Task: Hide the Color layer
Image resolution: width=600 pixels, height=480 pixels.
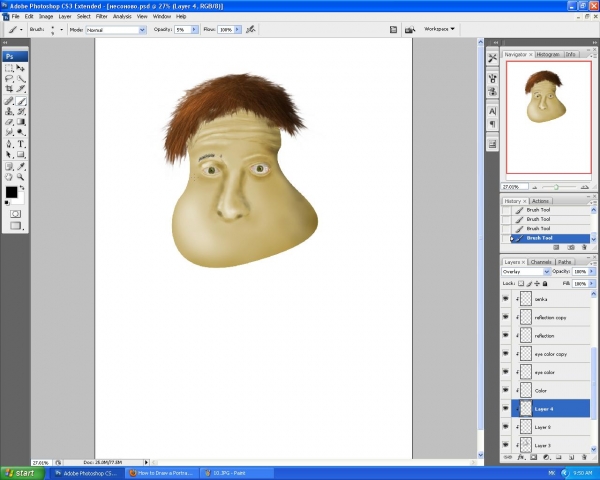Action: pyautogui.click(x=505, y=390)
